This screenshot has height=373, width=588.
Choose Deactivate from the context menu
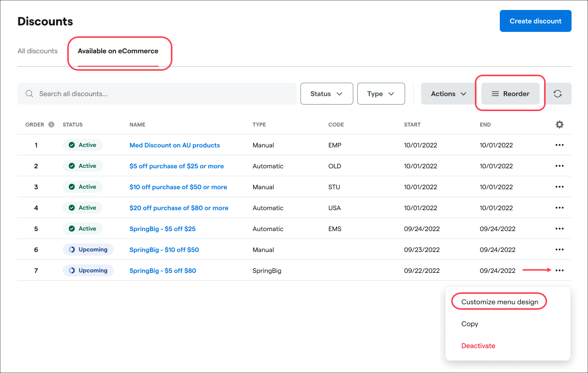478,346
